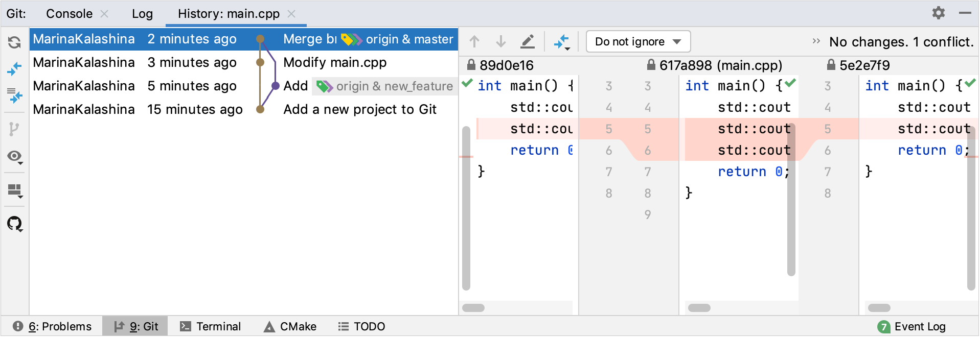Select the branch filter icon
Screen dimensions: 980x337
point(14,129)
